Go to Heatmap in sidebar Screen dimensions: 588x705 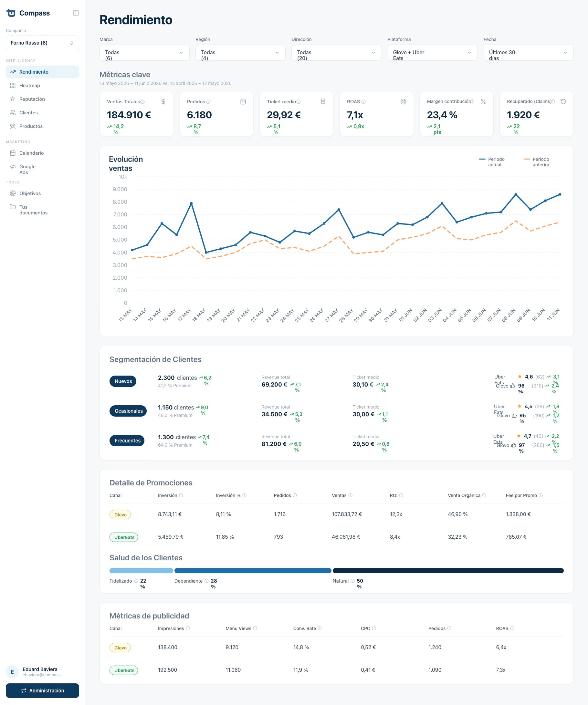click(42, 85)
